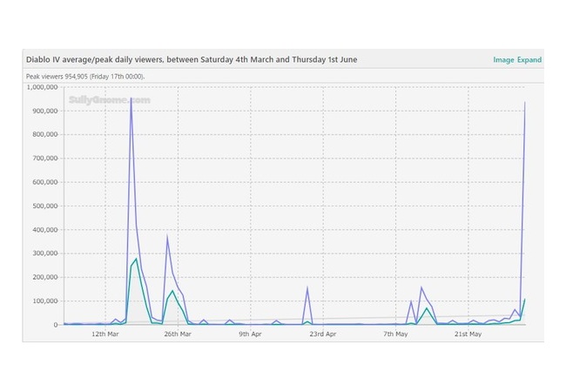Image resolution: width=566 pixels, height=392 pixels.
Task: Click the 1st June peak at chart end
Action: click(524, 102)
